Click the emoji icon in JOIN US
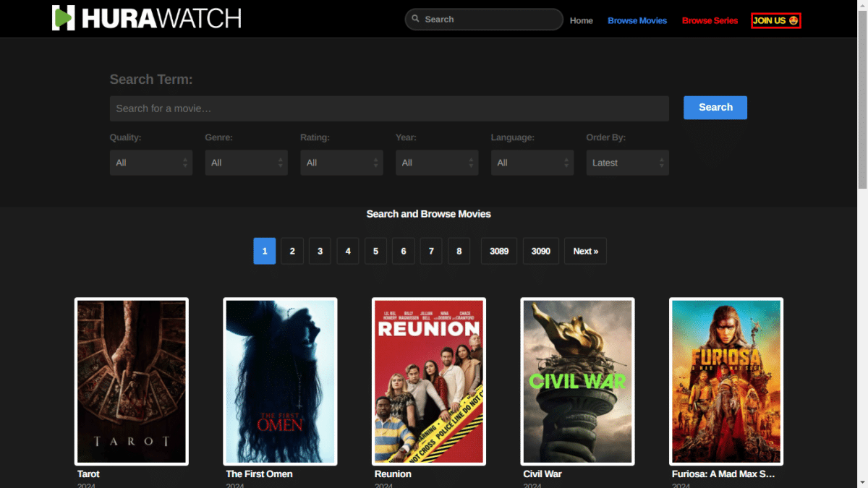Viewport: 868px width, 488px height. (792, 20)
